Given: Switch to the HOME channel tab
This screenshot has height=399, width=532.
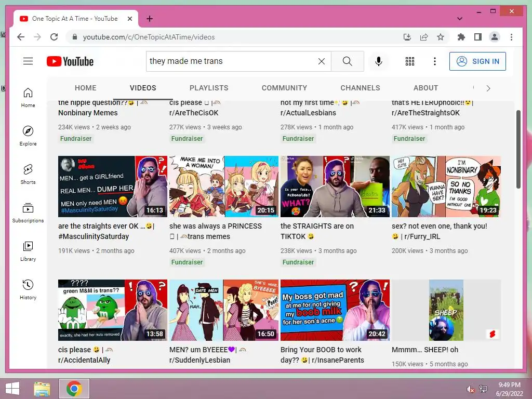Looking at the screenshot, I should click(x=86, y=88).
